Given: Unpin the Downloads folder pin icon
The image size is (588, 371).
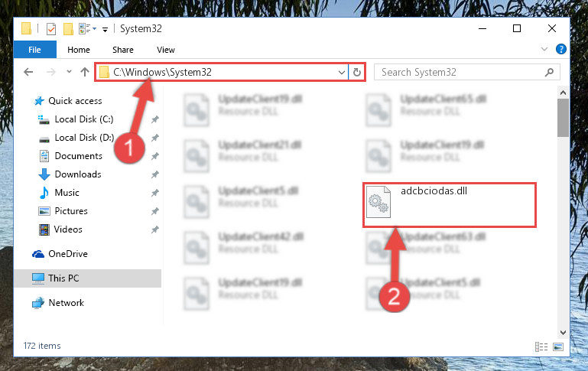Looking at the screenshot, I should click(x=155, y=174).
